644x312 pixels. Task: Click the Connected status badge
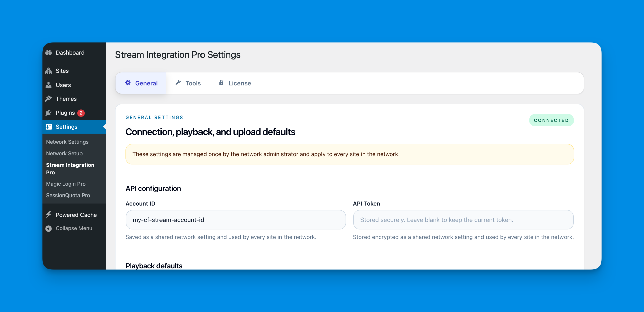551,120
